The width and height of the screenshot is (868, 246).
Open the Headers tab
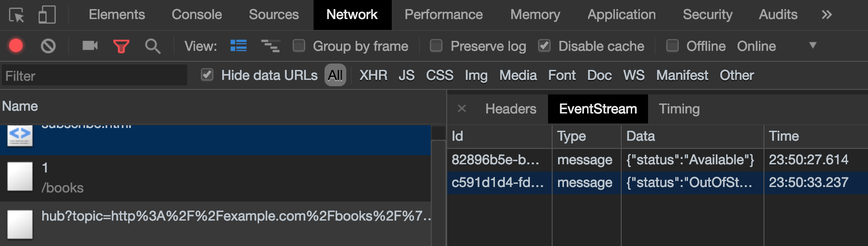tap(511, 109)
